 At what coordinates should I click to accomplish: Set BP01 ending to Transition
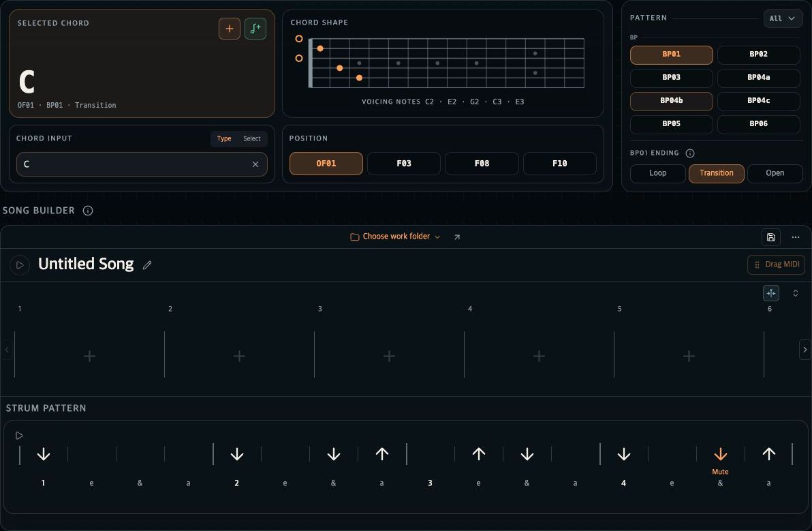point(716,174)
